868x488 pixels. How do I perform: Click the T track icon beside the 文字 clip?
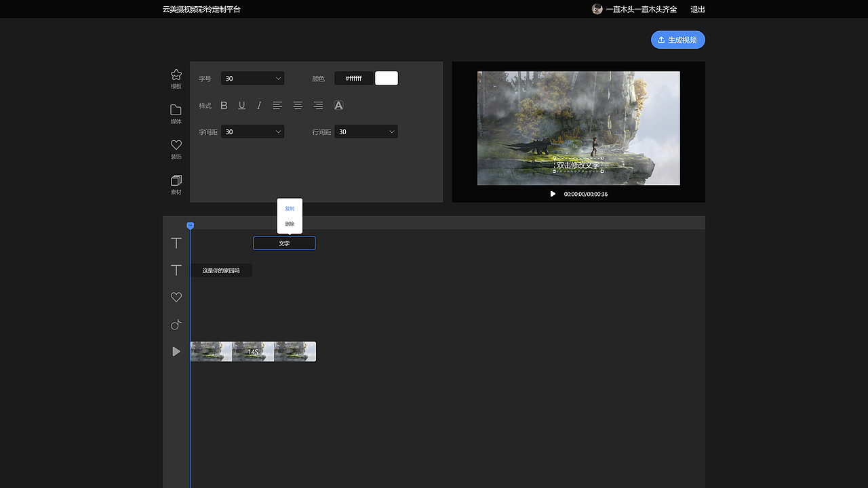[x=176, y=243]
